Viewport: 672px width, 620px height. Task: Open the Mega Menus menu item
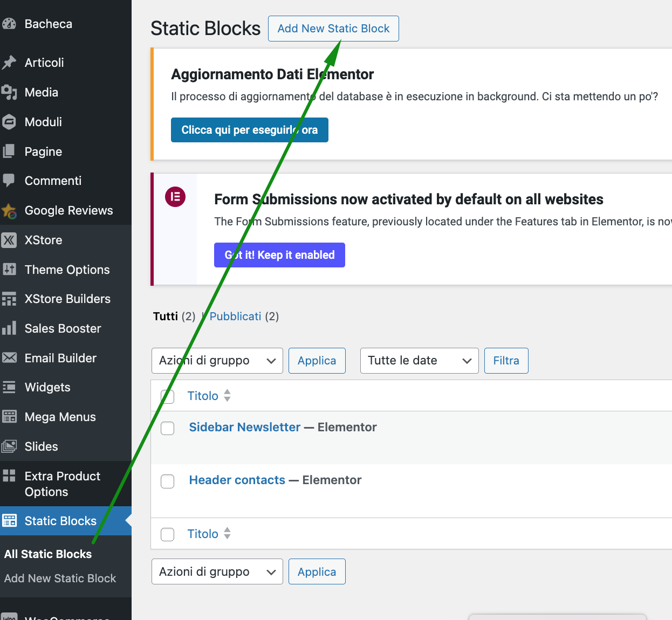point(60,417)
